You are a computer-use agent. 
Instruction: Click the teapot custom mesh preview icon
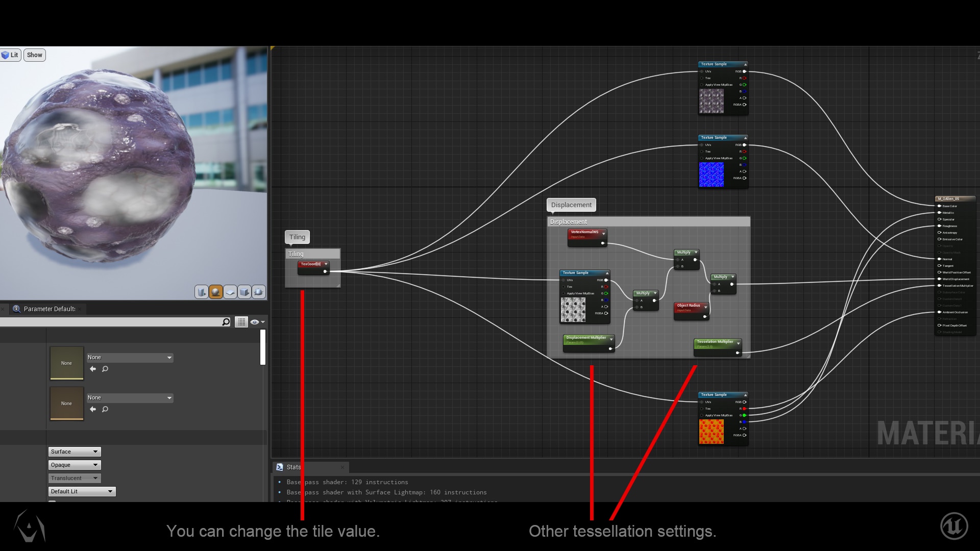point(259,292)
